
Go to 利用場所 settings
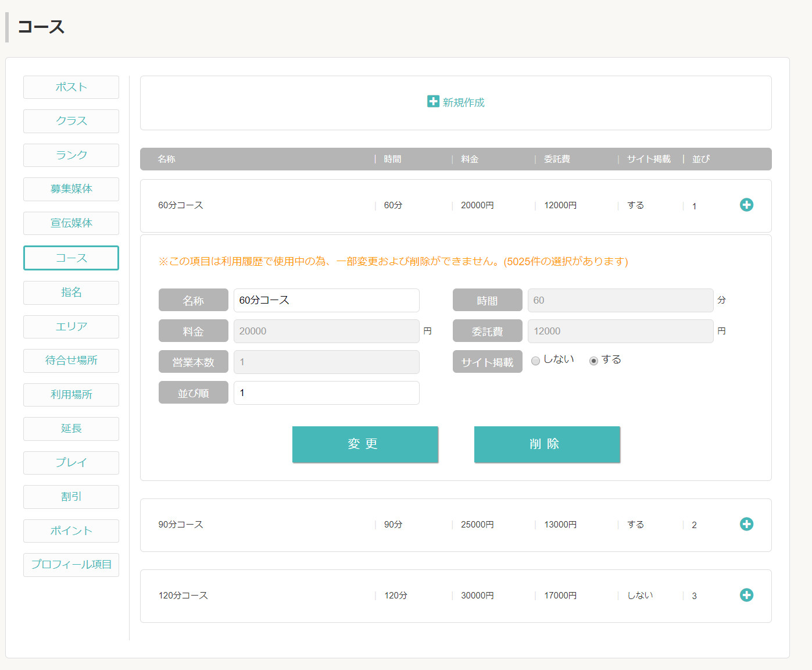coord(71,395)
